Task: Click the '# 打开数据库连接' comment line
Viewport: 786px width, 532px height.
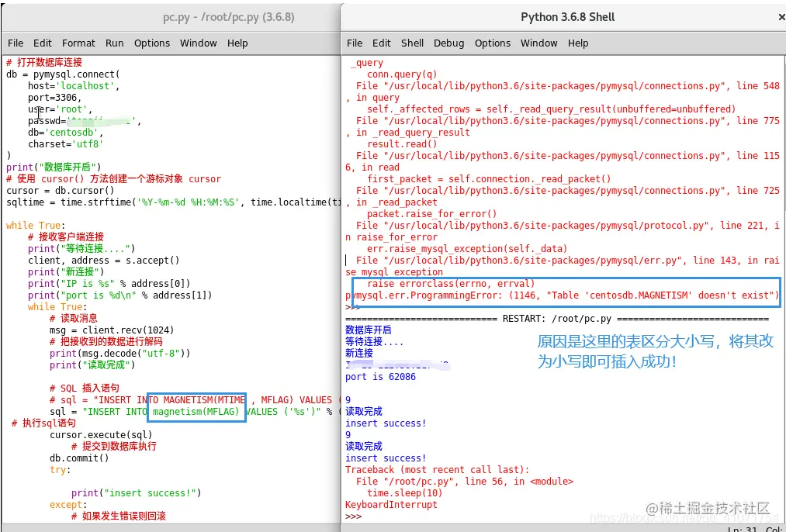Action: [x=44, y=62]
